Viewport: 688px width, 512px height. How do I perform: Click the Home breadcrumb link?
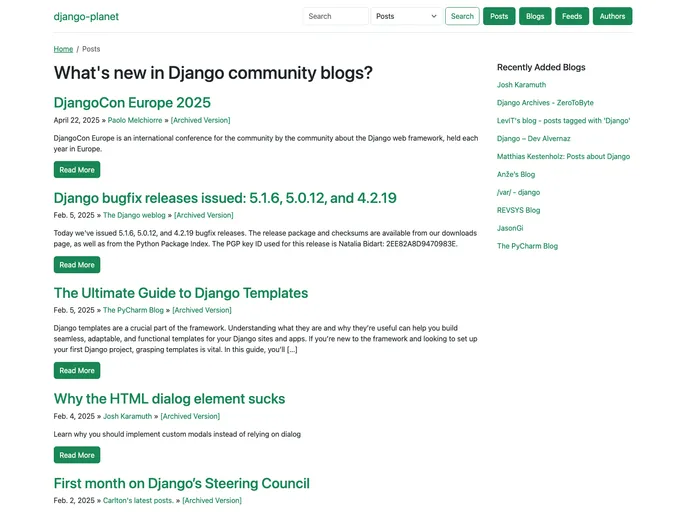tap(63, 49)
